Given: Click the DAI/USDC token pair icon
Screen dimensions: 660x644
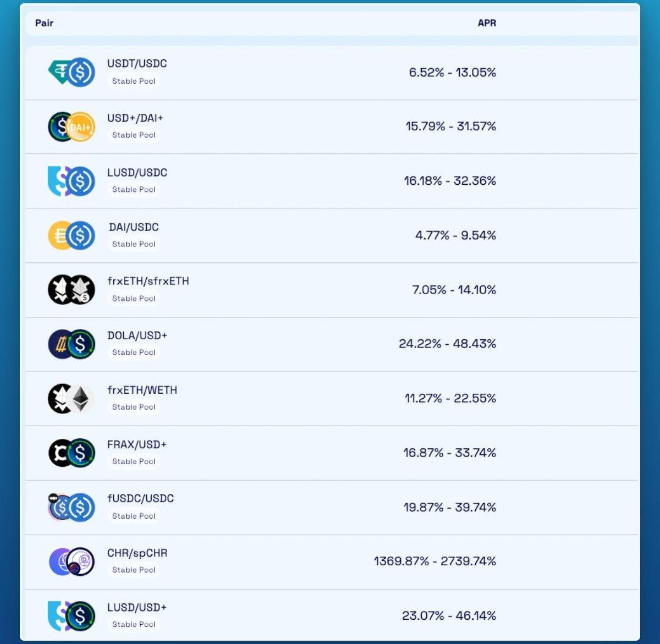Looking at the screenshot, I should pyautogui.click(x=71, y=235).
